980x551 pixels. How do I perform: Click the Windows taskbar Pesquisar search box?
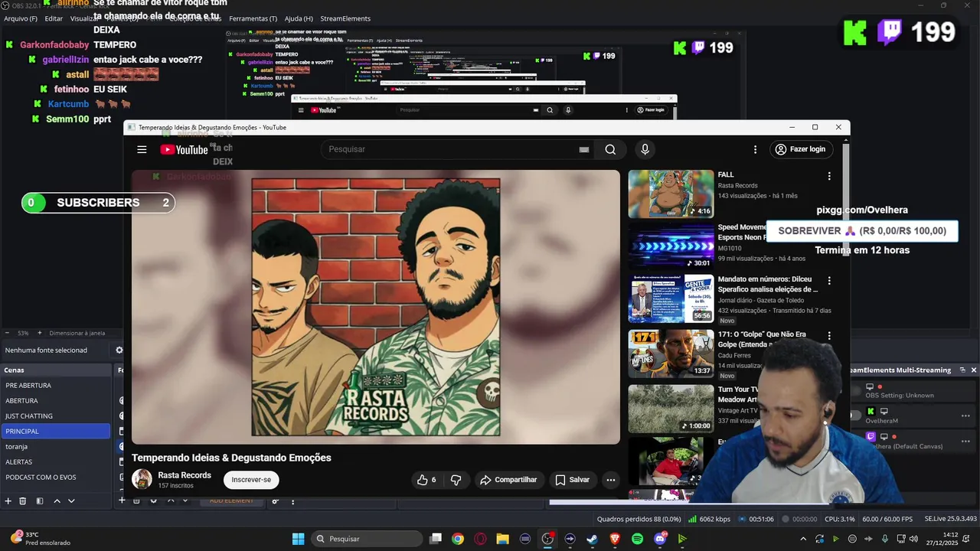[x=367, y=539]
